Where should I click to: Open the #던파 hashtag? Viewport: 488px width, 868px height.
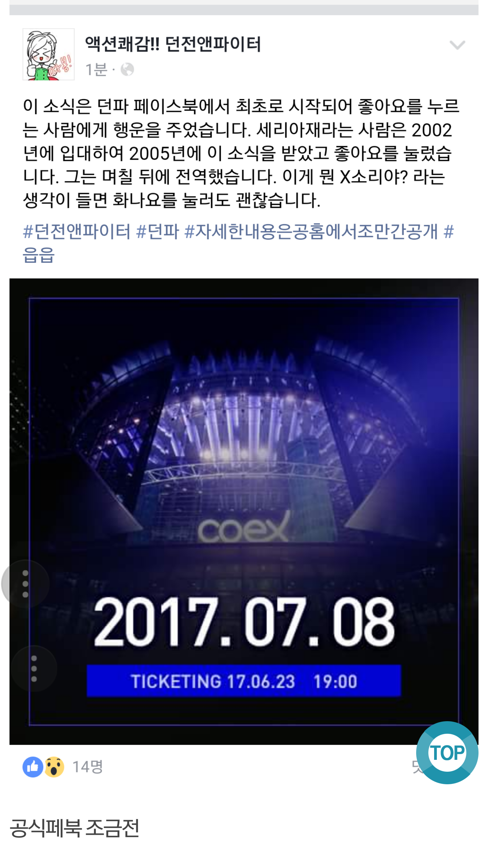click(x=158, y=231)
